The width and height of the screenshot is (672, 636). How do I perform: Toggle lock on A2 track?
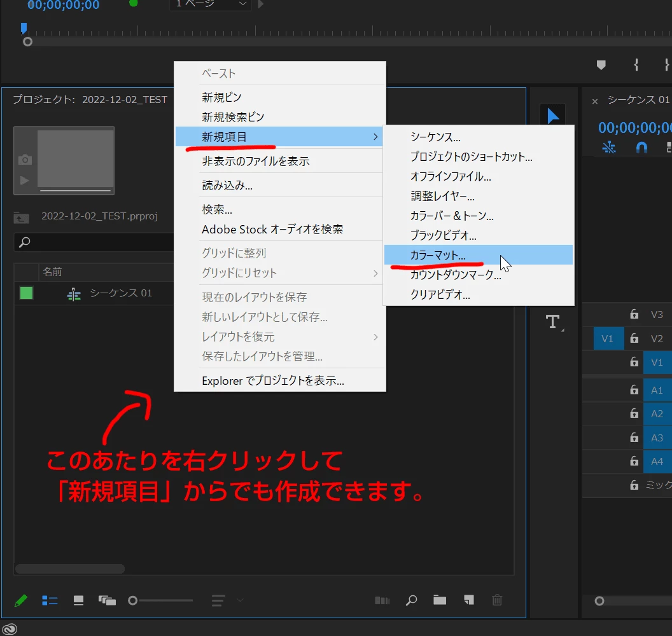pyautogui.click(x=634, y=414)
